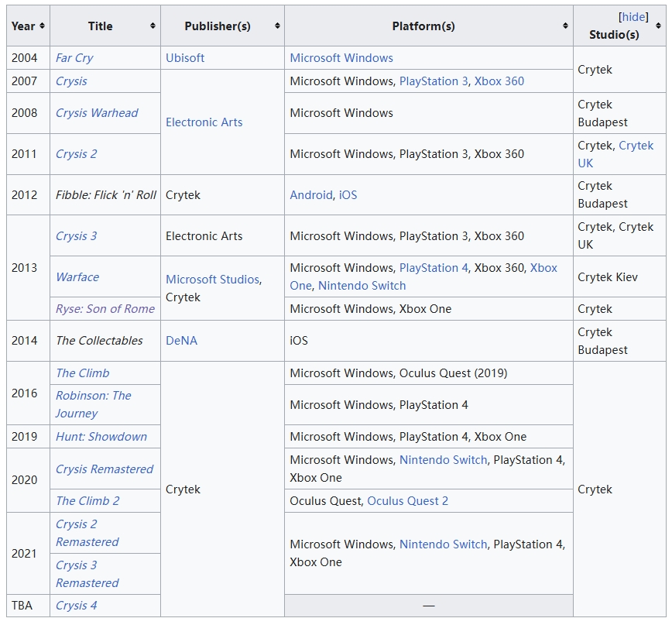Select iOS text in The Collectables row
The height and width of the screenshot is (625, 672).
pos(299,340)
